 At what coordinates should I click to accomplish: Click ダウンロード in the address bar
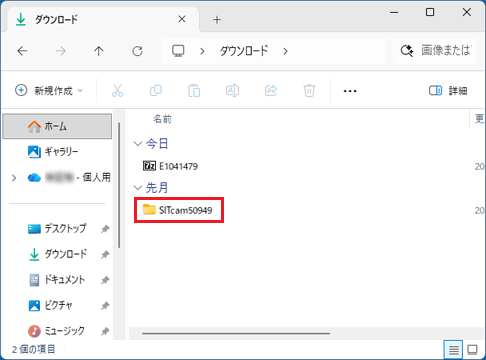pos(244,51)
